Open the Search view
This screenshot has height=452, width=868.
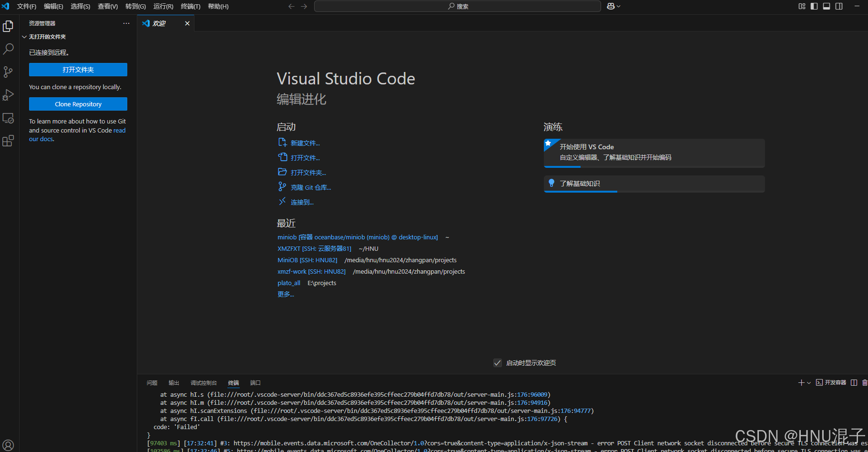(x=8, y=49)
